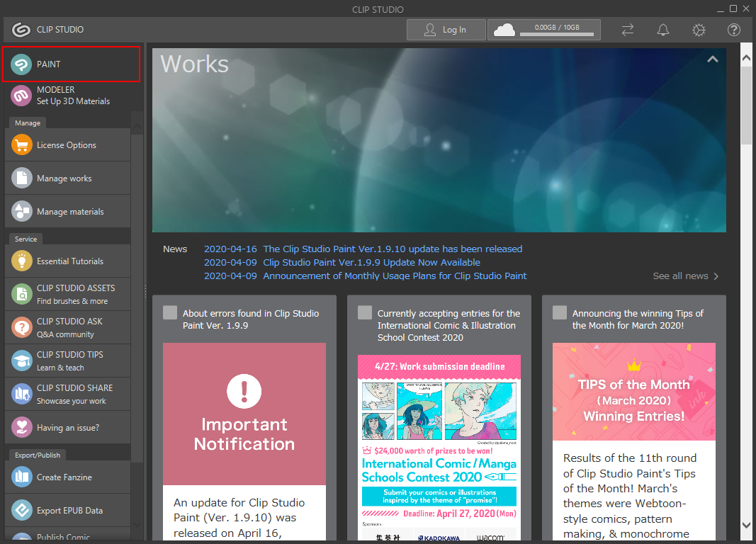The height and width of the screenshot is (544, 756).
Task: Check box beside errors in Ver. 1.9.9 article
Action: pyautogui.click(x=170, y=313)
